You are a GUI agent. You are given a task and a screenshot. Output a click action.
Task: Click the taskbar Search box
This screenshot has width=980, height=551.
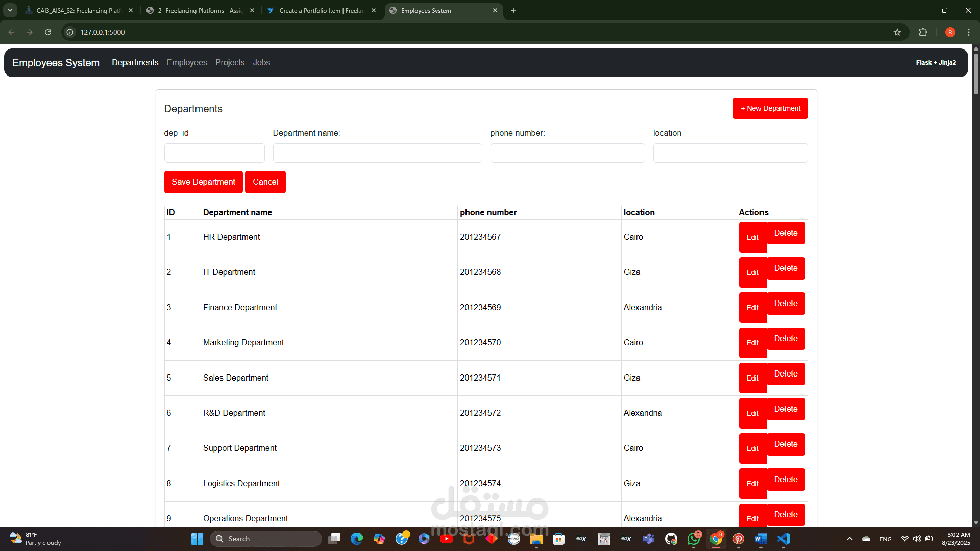coord(266,539)
